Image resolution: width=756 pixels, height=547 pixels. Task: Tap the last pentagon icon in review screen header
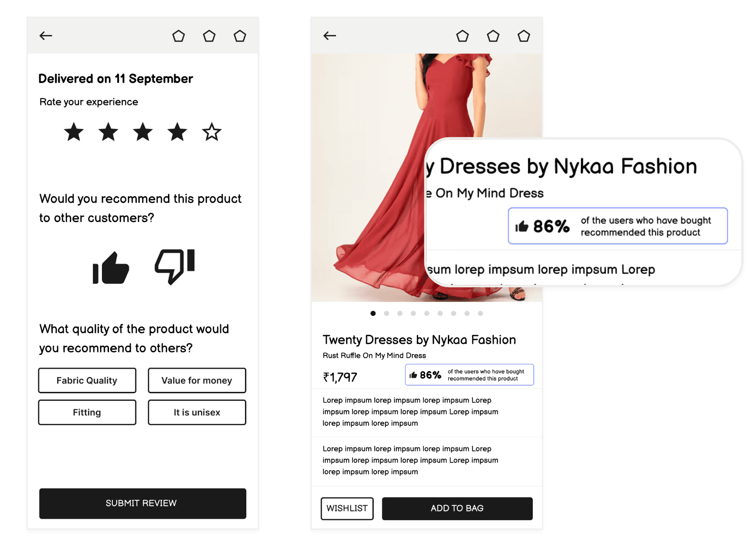tap(240, 36)
